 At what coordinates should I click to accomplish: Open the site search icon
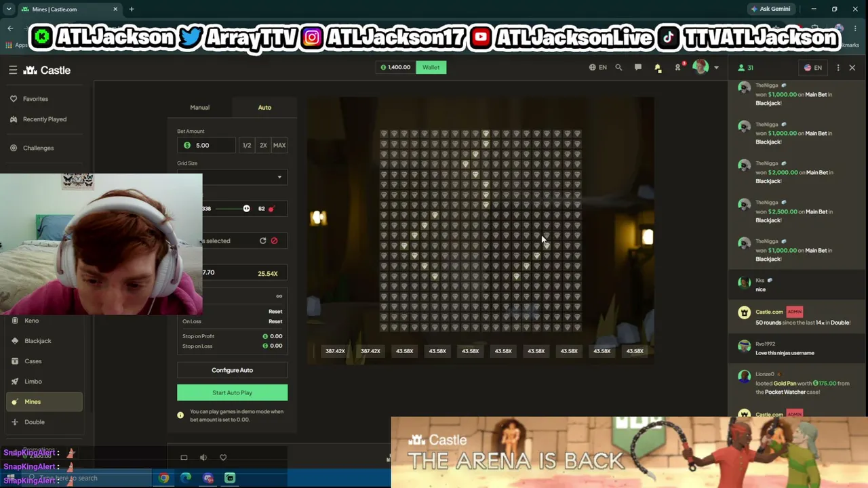click(x=618, y=67)
